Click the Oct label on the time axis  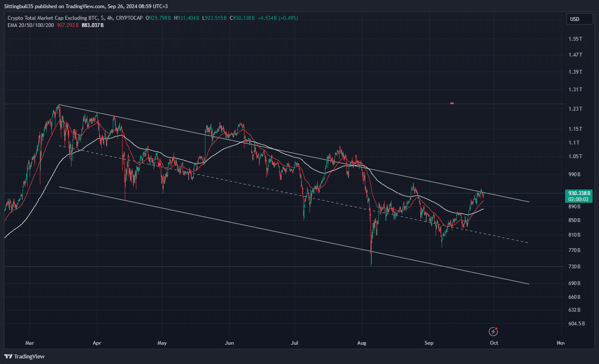point(494,343)
